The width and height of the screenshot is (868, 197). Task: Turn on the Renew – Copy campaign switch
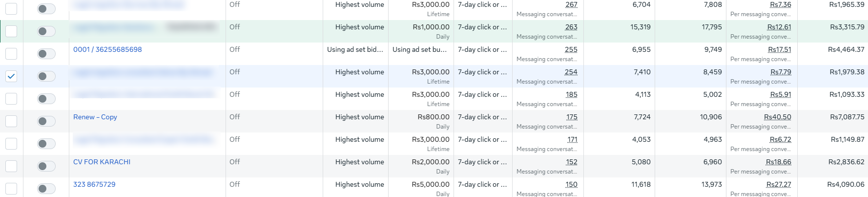click(x=46, y=121)
